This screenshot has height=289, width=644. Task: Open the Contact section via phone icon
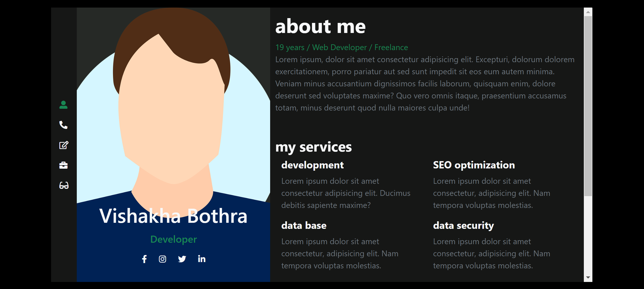tap(63, 125)
